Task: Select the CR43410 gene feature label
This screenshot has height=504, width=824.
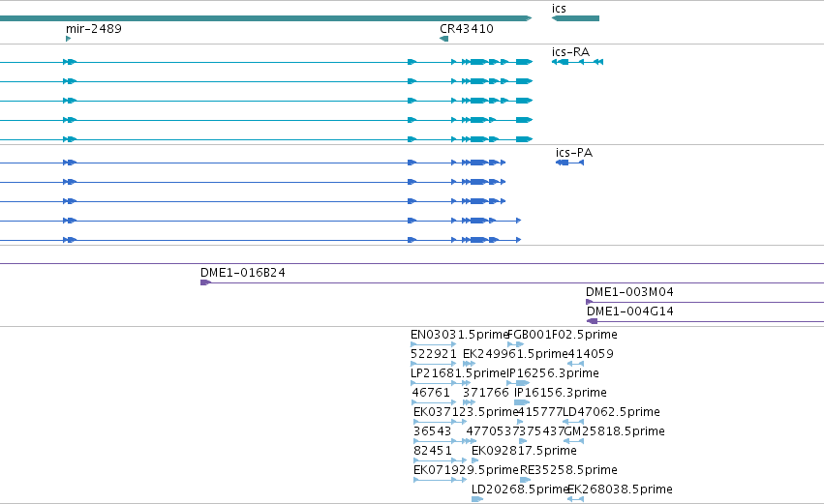Action: coord(467,29)
